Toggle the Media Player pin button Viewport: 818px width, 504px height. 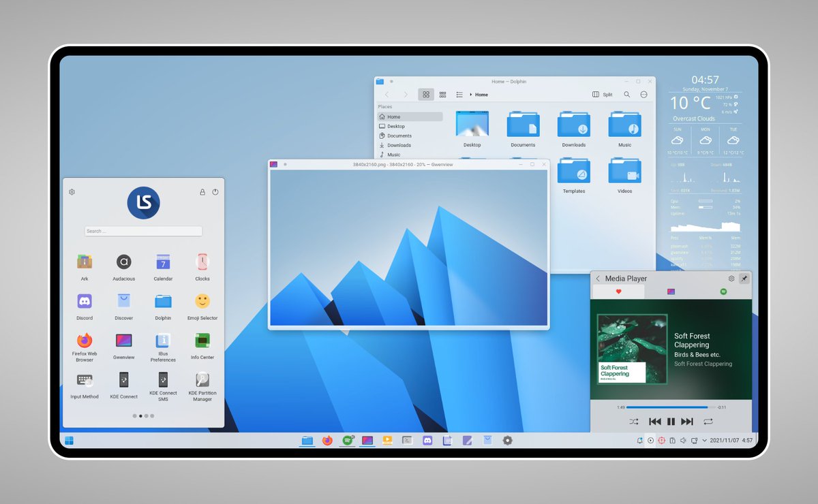click(744, 279)
